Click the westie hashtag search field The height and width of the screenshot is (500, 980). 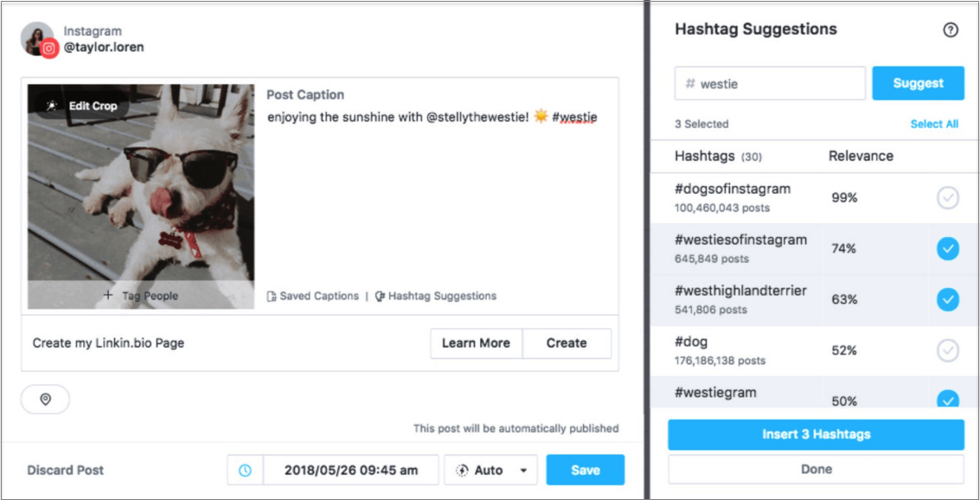click(770, 84)
